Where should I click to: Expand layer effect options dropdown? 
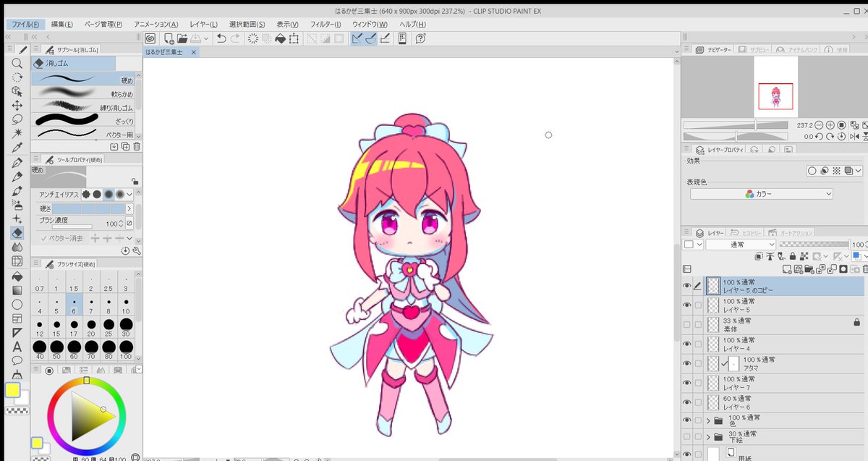click(x=858, y=171)
